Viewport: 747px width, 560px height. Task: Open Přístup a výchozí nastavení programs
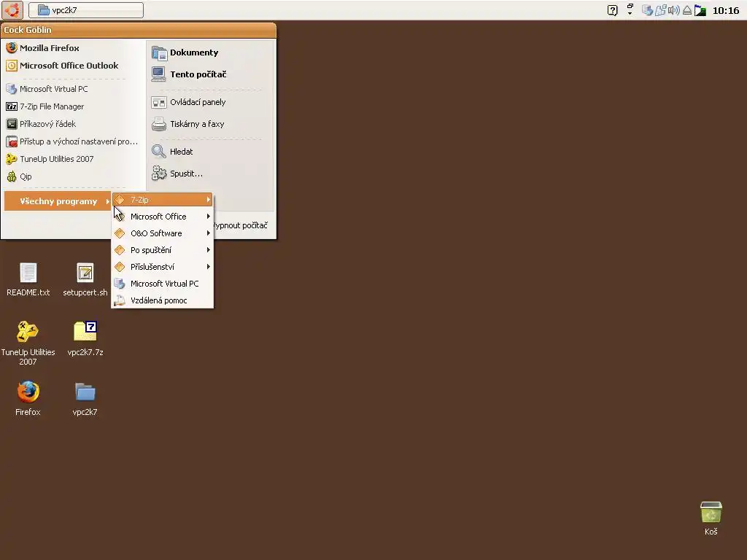(71, 141)
